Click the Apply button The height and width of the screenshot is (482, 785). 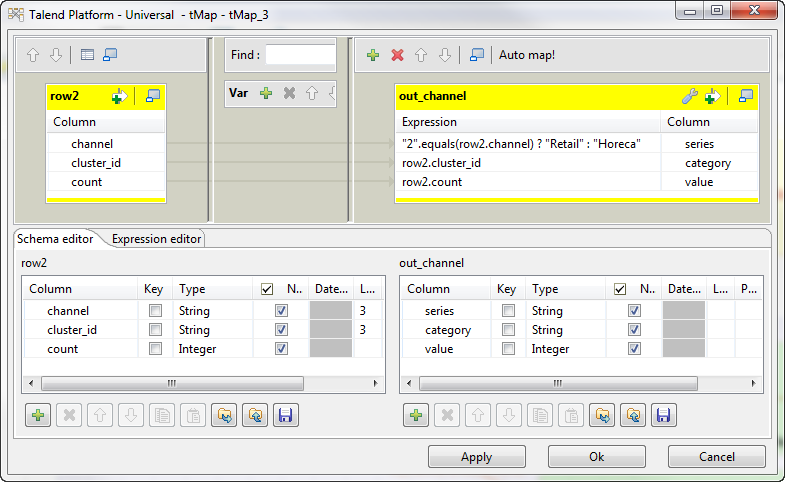(476, 457)
